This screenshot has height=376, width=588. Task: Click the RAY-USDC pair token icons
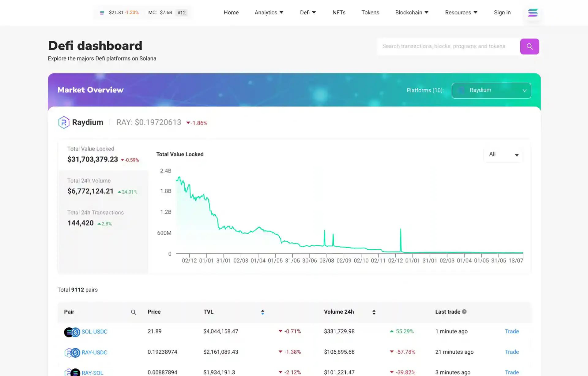[72, 352]
